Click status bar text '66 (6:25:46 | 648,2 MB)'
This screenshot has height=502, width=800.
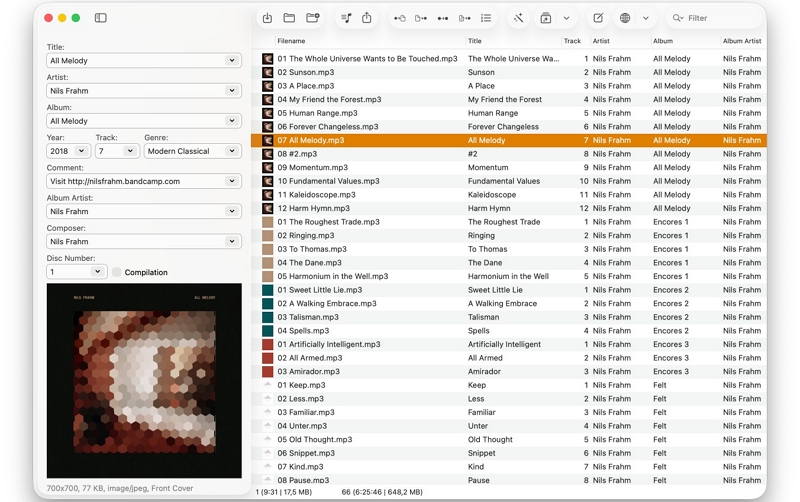(382, 492)
